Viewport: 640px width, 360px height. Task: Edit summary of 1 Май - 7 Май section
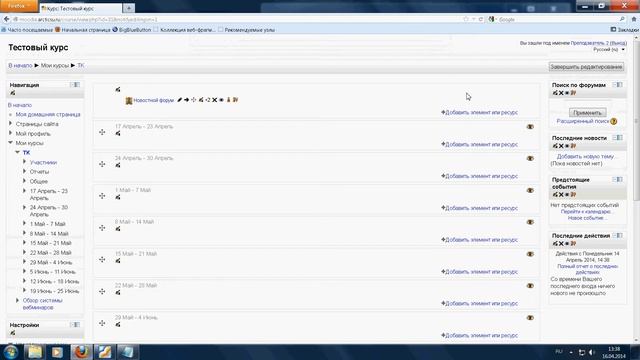118,197
